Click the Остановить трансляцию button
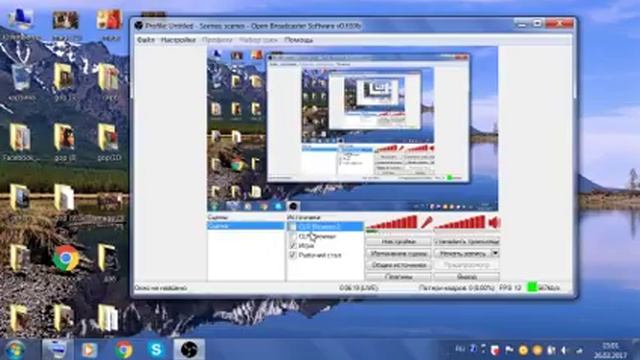The height and width of the screenshot is (360, 640). tap(467, 242)
